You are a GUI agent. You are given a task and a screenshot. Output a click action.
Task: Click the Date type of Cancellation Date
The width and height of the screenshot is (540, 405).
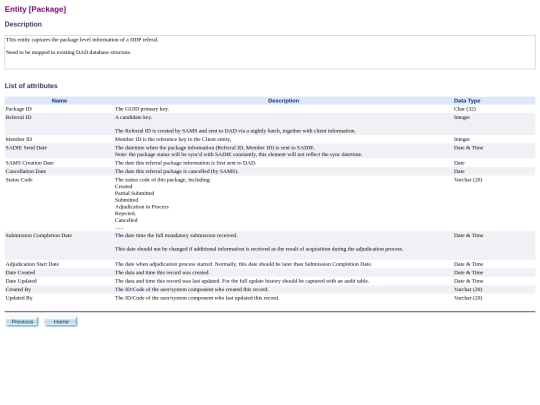(x=459, y=171)
